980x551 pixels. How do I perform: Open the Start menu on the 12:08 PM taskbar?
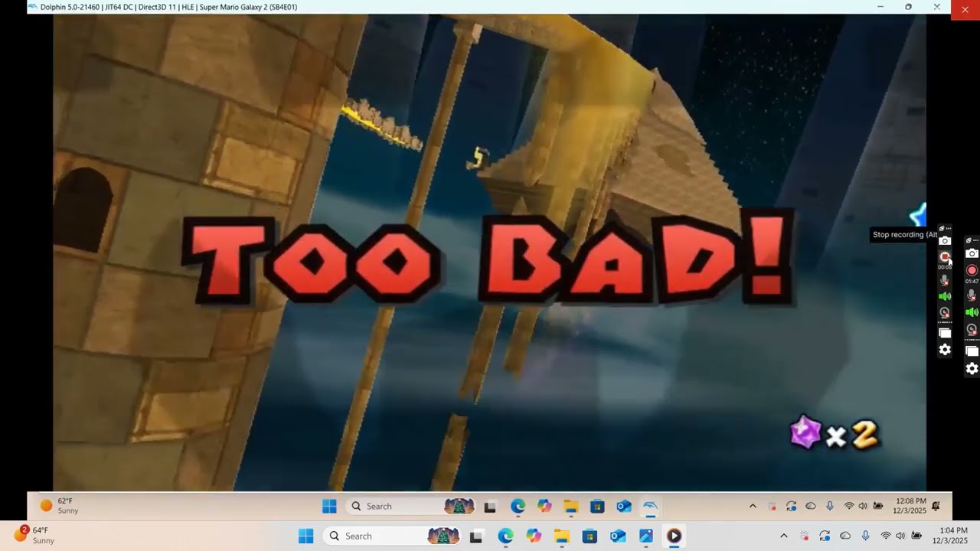(329, 506)
